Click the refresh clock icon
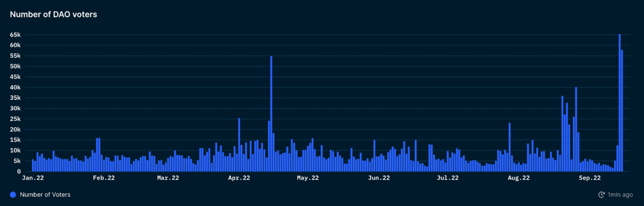Image resolution: width=644 pixels, height=206 pixels. (x=602, y=195)
